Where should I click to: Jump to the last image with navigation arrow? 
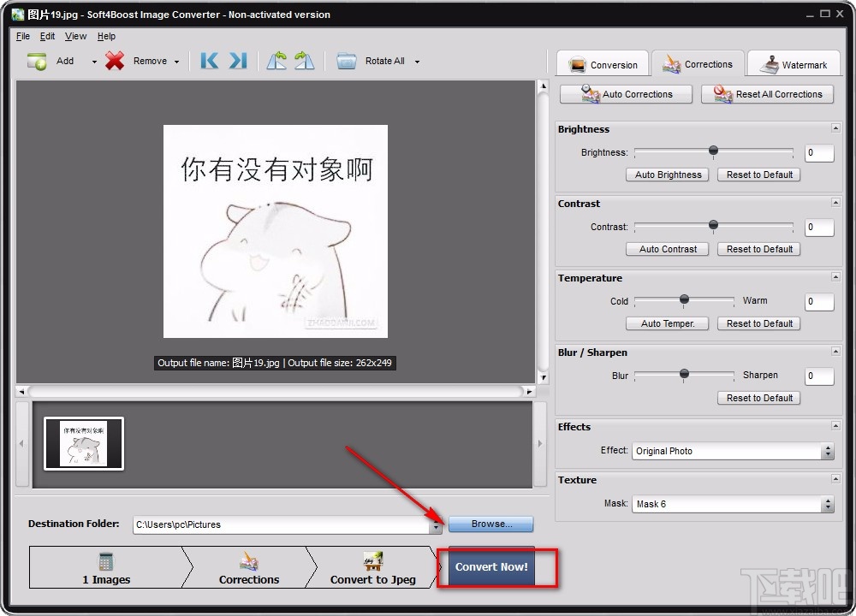[x=237, y=61]
